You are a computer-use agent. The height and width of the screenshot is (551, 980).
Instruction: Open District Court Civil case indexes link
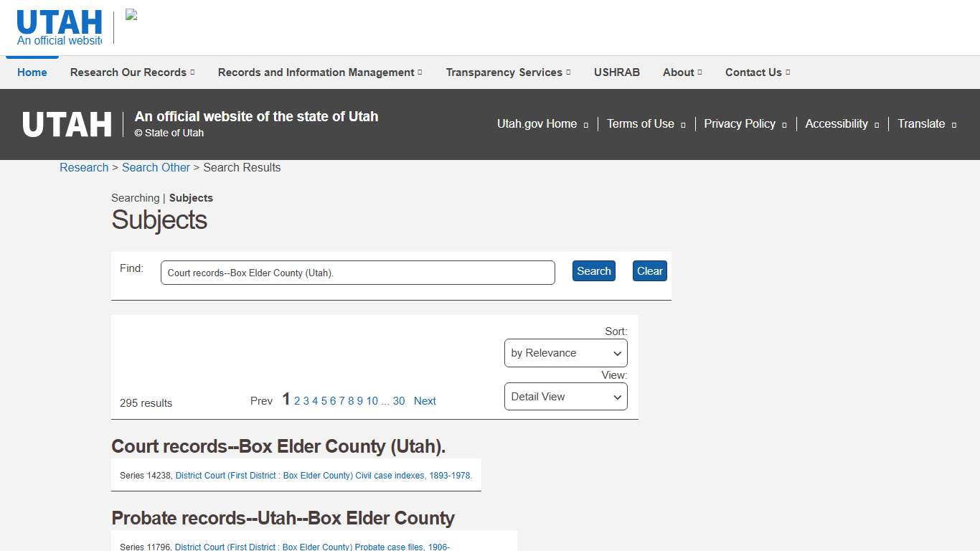click(x=324, y=476)
